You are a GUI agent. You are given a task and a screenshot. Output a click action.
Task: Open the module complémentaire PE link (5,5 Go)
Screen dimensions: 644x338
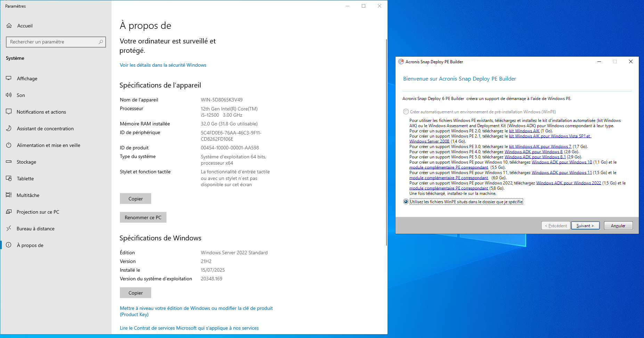pyautogui.click(x=449, y=167)
